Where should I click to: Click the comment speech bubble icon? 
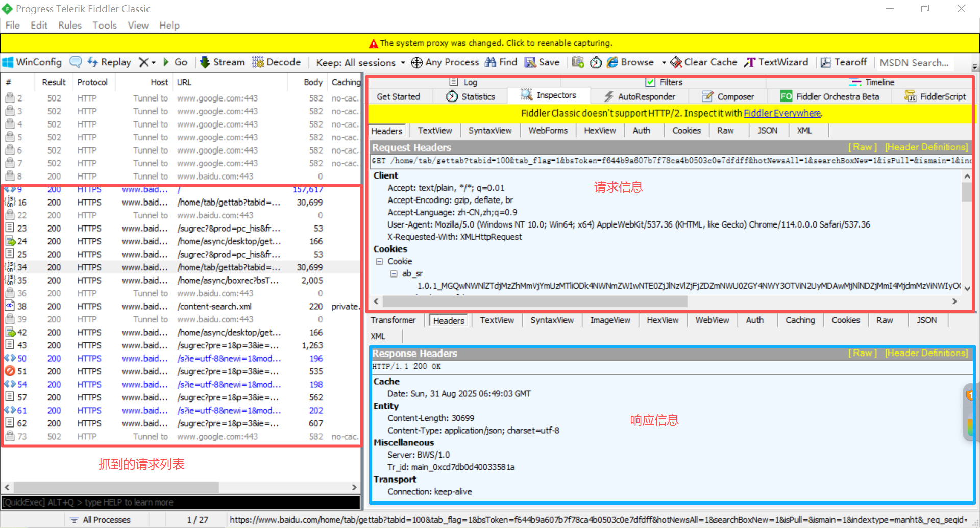click(76, 62)
